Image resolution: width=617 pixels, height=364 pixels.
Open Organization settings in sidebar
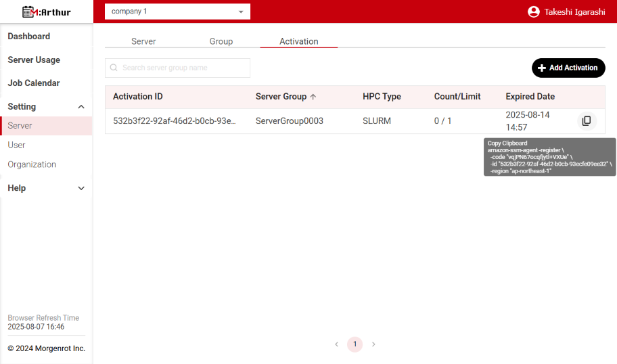click(32, 164)
